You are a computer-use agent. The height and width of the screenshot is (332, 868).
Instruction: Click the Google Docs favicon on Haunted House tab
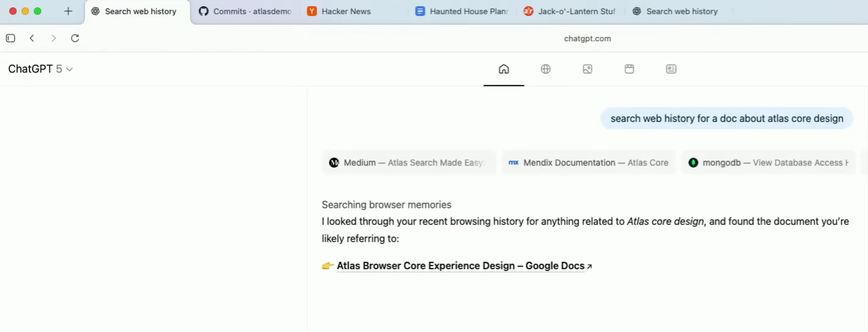[x=420, y=11]
